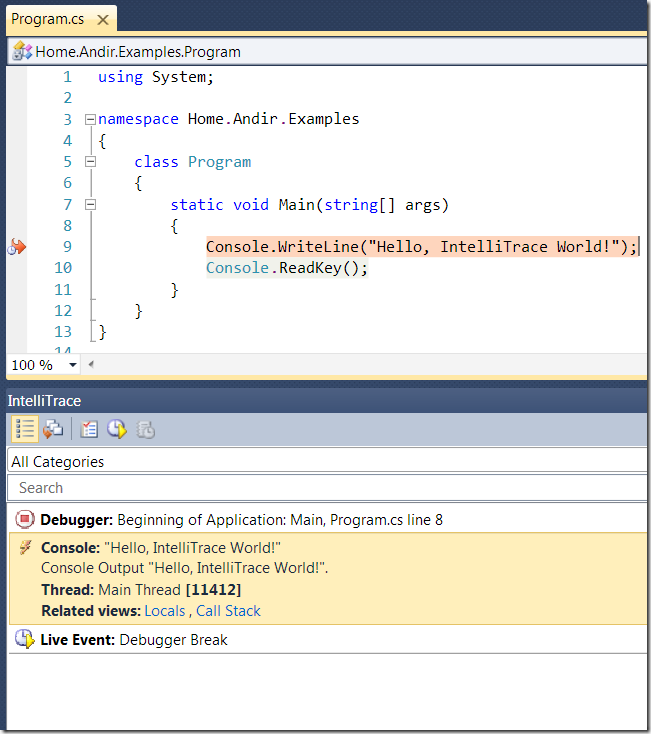The height and width of the screenshot is (734, 651).
Task: Open the All Categories filter dropdown
Action: [328, 462]
